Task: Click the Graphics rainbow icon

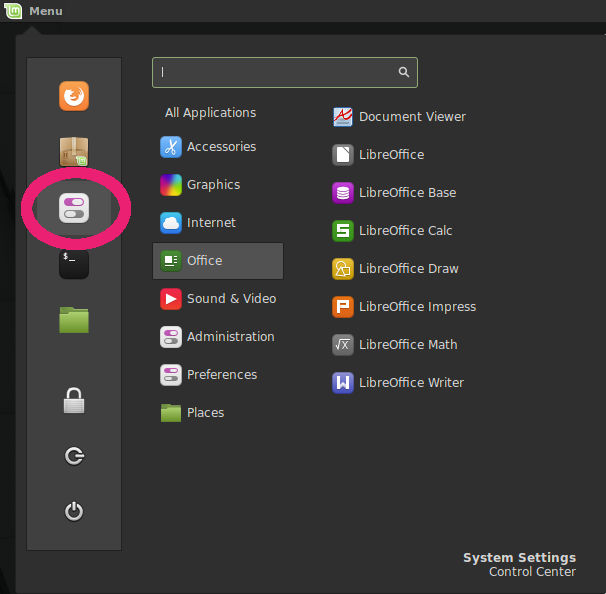Action: pyautogui.click(x=171, y=185)
